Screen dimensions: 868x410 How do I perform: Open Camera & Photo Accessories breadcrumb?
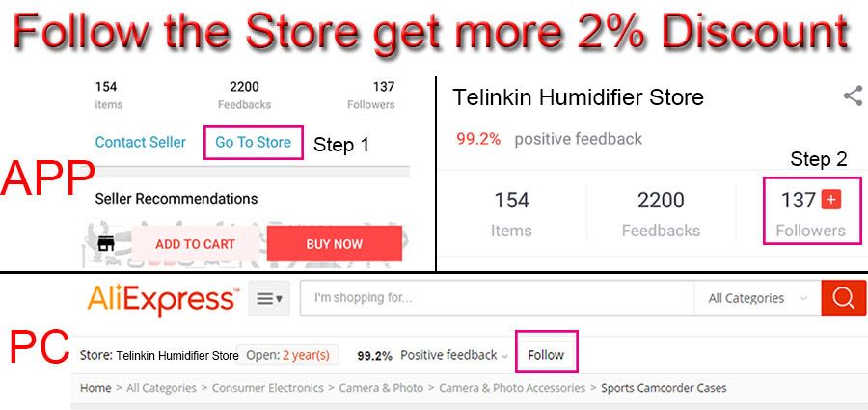pyautogui.click(x=512, y=388)
